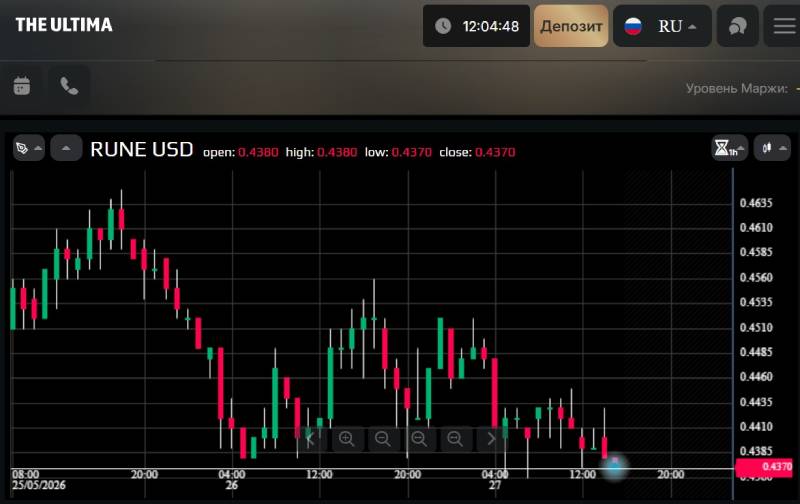
Task: Click the 0.4610 price axis label
Action: click(x=756, y=228)
